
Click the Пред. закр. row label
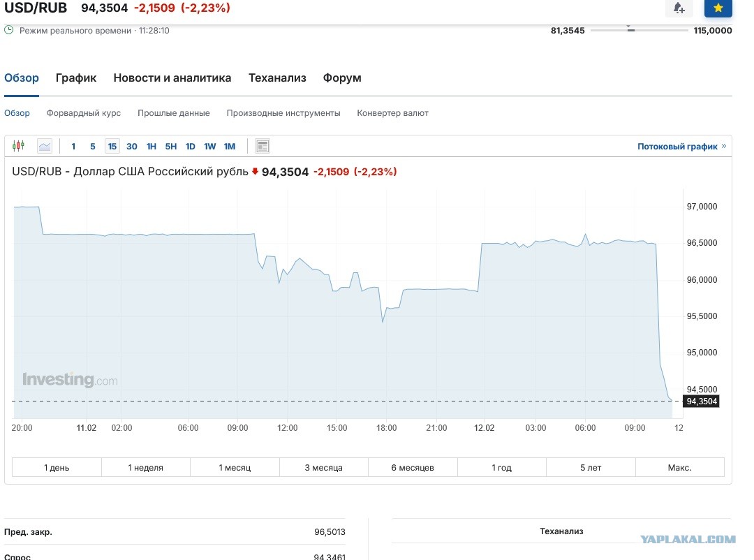click(x=28, y=531)
